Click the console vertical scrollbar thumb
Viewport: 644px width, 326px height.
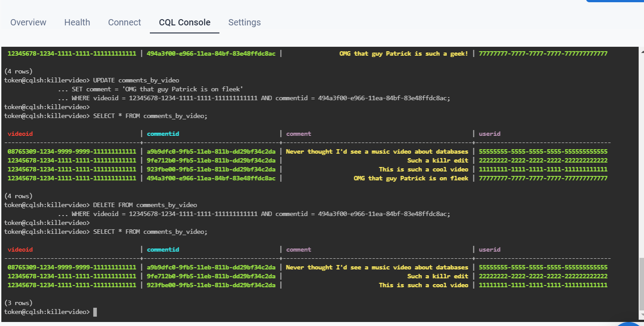coord(641,284)
